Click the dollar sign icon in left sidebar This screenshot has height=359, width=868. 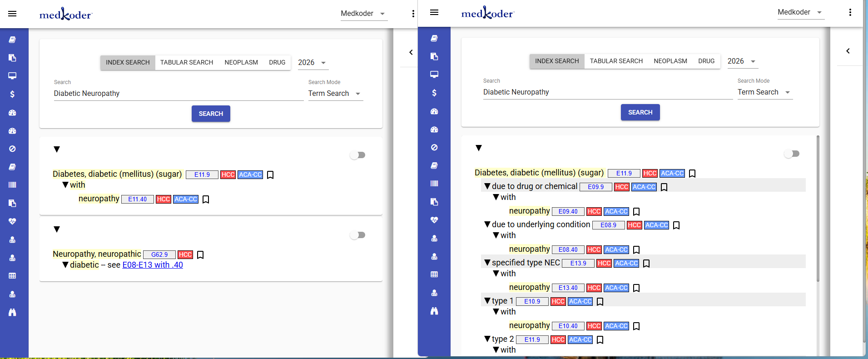coord(12,94)
